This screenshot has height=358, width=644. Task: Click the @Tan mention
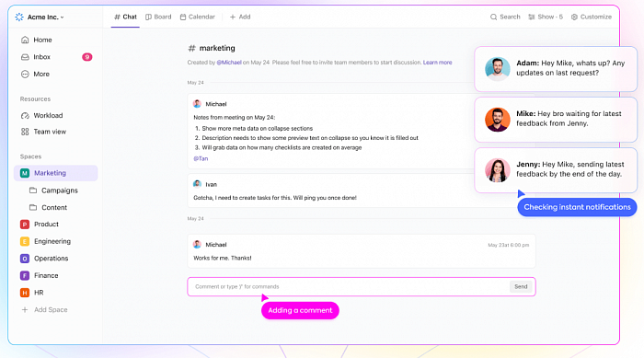click(201, 158)
